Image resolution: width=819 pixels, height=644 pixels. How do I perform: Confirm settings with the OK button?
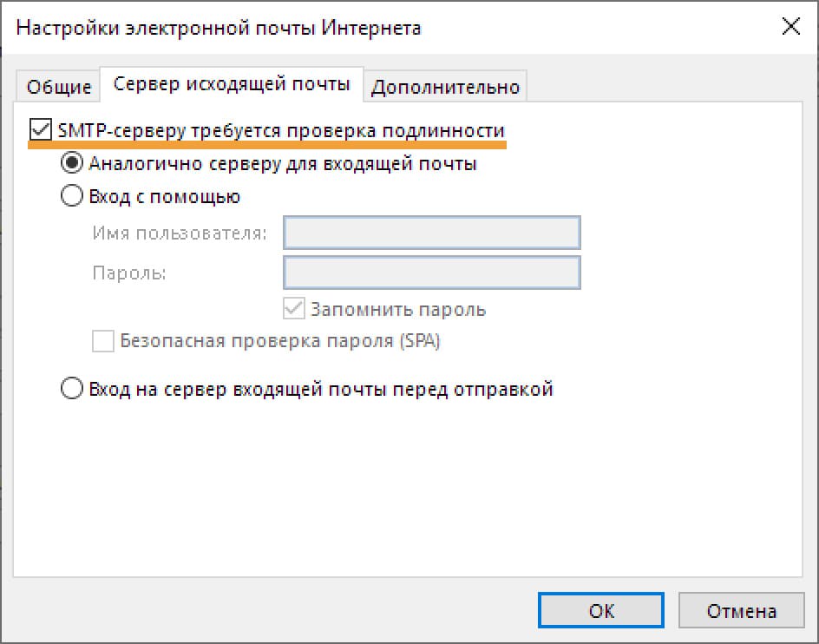coord(600,610)
